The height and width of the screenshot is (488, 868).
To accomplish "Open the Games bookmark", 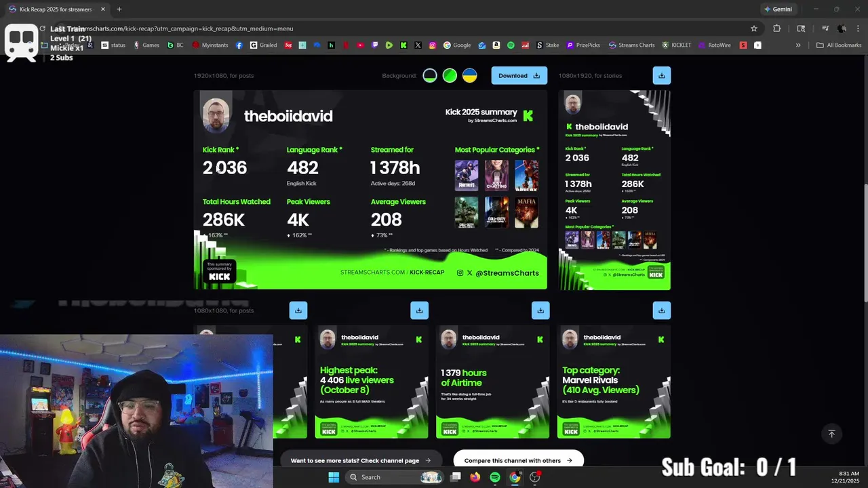I will click(x=146, y=45).
